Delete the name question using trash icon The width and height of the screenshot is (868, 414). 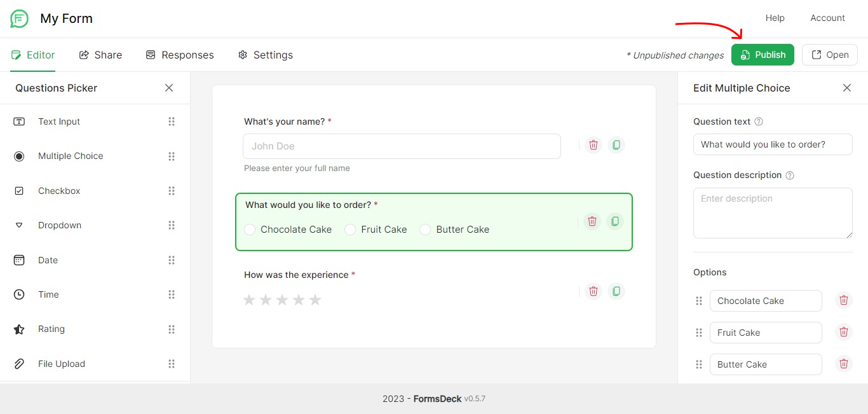click(593, 144)
